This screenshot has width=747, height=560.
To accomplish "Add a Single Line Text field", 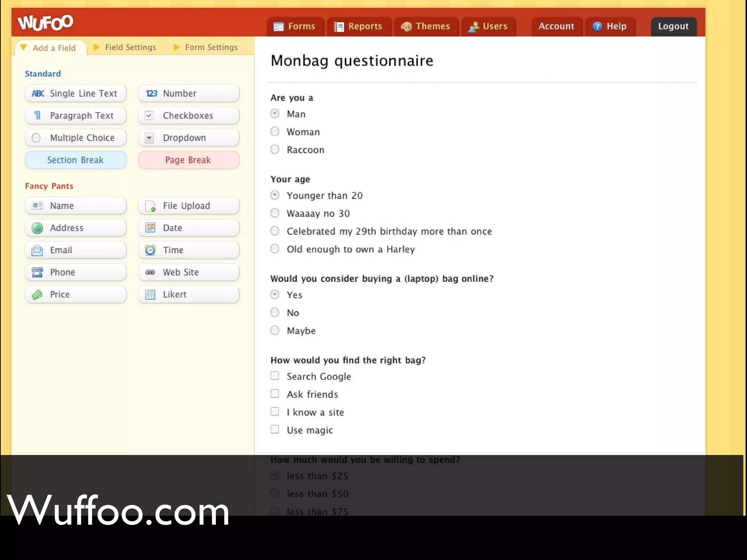I will pyautogui.click(x=76, y=94).
